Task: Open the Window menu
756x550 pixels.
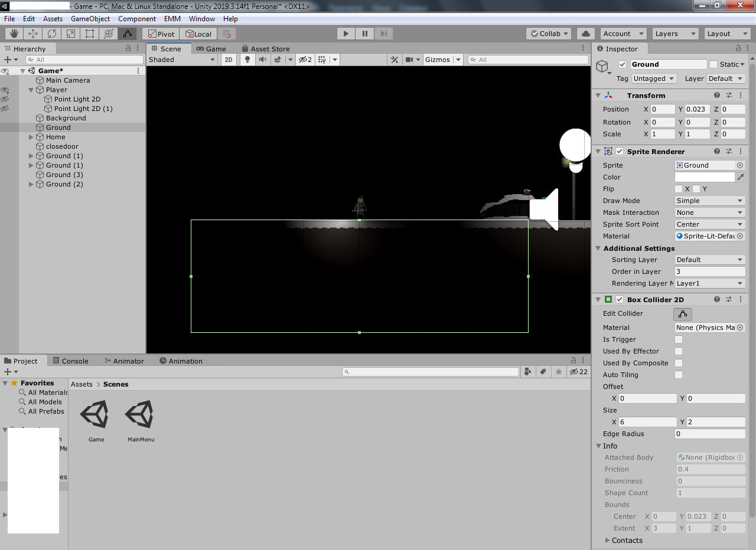Action: [x=202, y=19]
